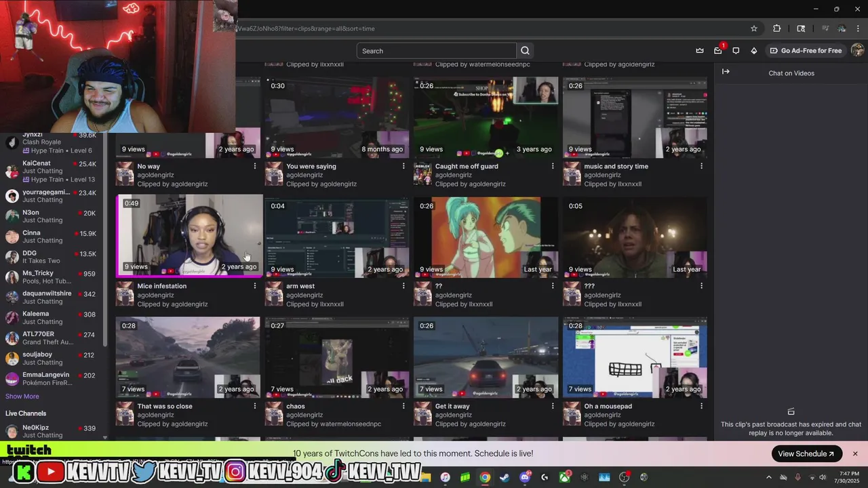Open options for That was so close clip
Image resolution: width=868 pixels, height=488 pixels.
tap(255, 406)
